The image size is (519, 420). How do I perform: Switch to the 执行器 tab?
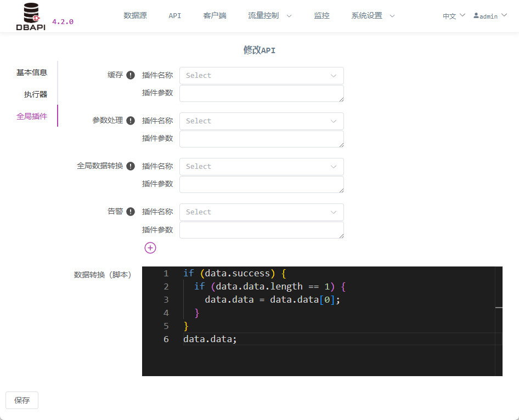(36, 94)
